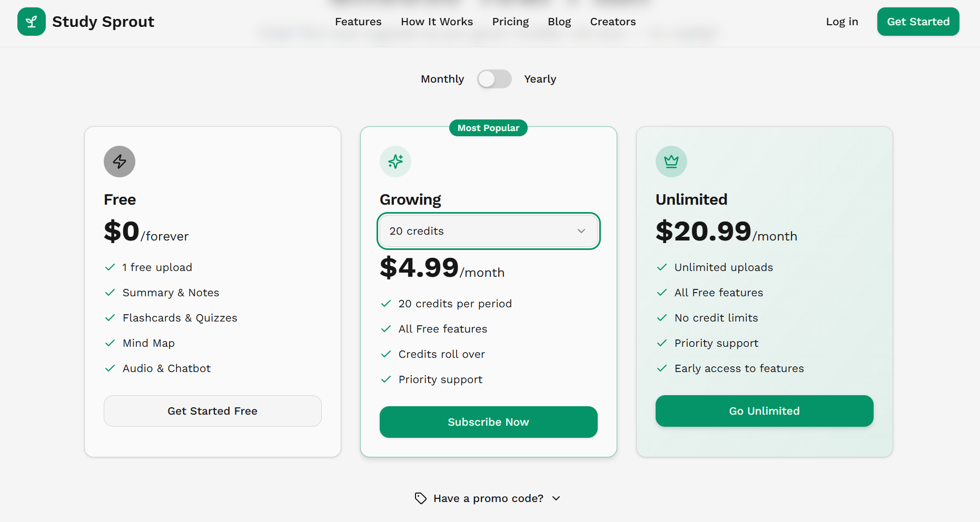
Task: Open the Pricing menu item
Action: pos(510,22)
